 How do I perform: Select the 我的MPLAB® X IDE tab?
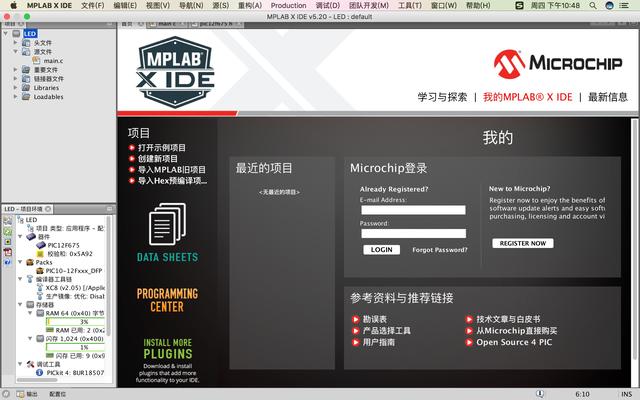click(x=528, y=97)
